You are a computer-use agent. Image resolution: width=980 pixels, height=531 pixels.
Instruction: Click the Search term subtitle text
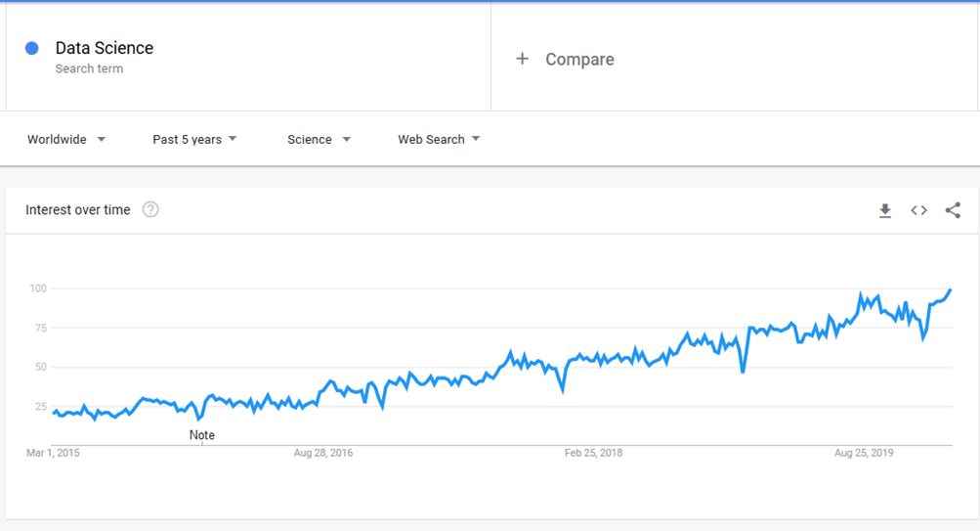point(89,68)
